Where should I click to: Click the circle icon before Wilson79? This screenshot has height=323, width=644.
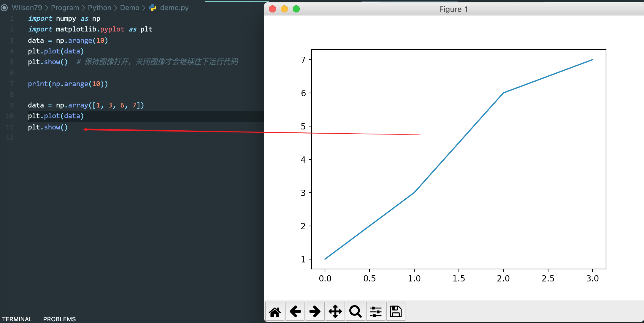coord(4,8)
